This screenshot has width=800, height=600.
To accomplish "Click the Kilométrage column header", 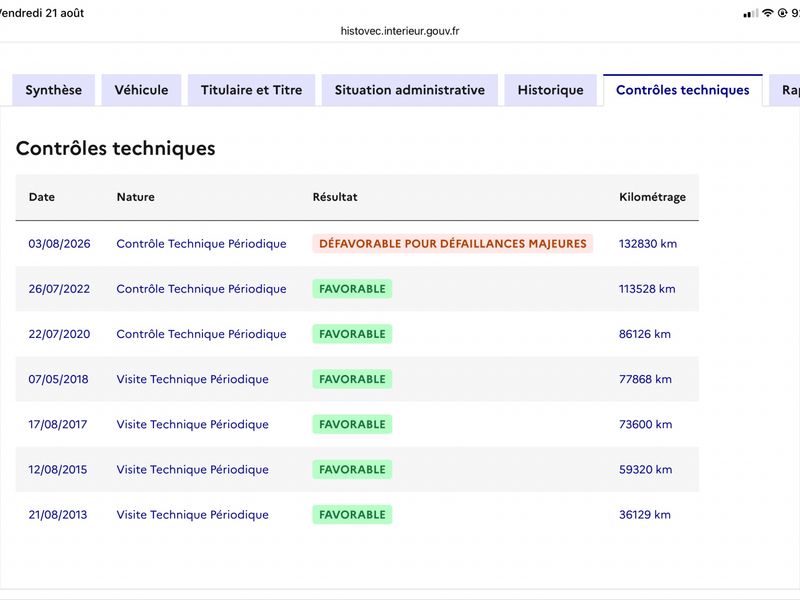I will (652, 197).
